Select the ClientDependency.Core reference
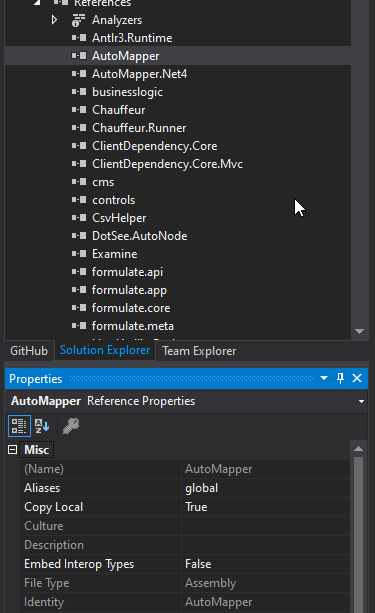 click(x=155, y=146)
